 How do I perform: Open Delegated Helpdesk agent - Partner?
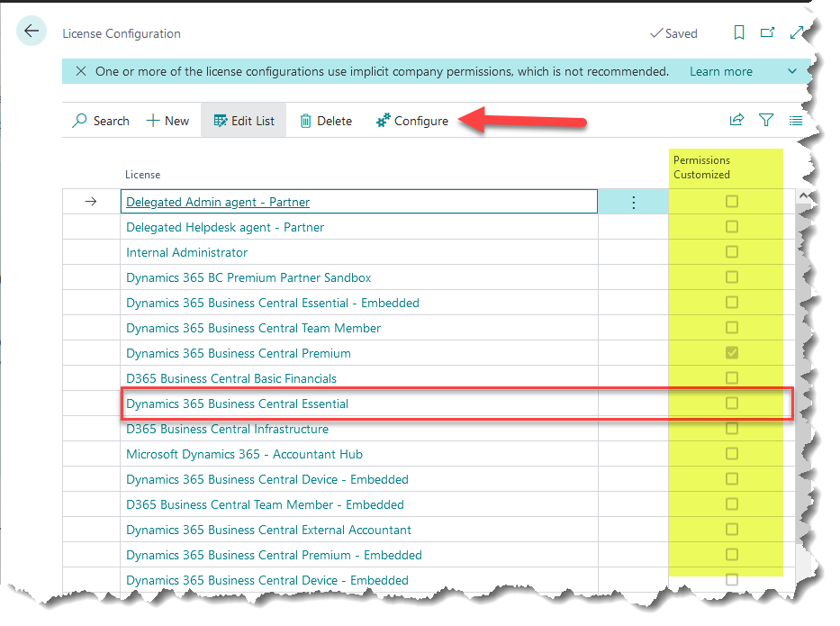pos(225,227)
